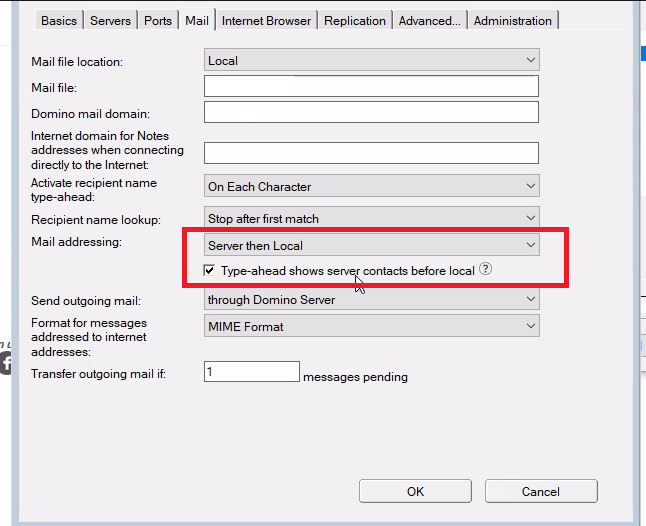Switch to the Replication tab
The height and width of the screenshot is (526, 646).
(355, 21)
